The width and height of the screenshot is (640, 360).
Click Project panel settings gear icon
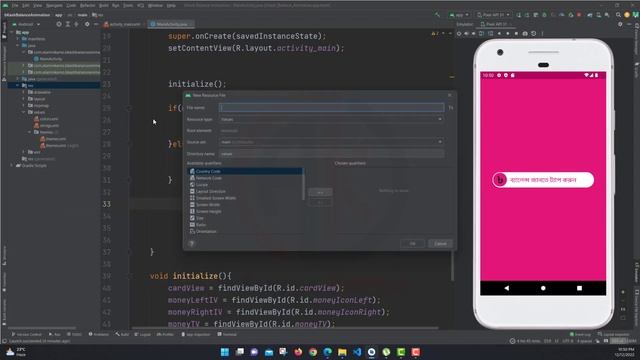click(87, 24)
